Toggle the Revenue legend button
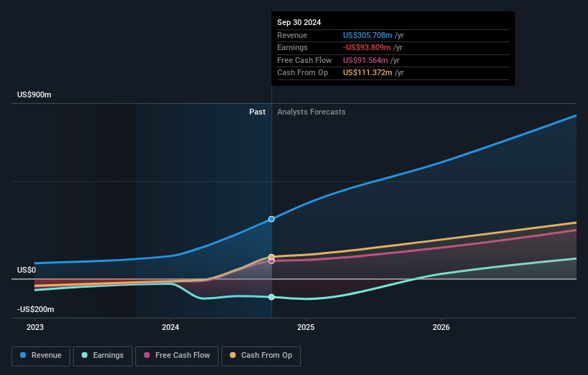The image size is (588, 375). click(41, 356)
